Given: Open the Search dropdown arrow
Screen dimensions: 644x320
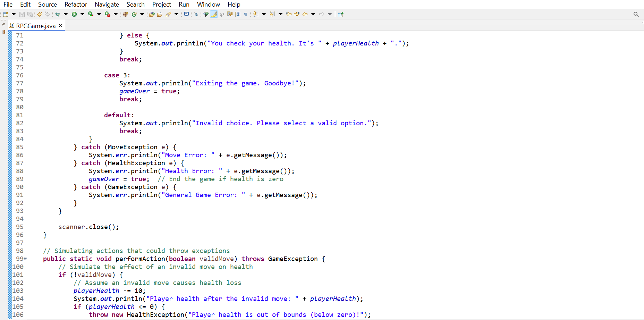Looking at the screenshot, I should (176, 14).
